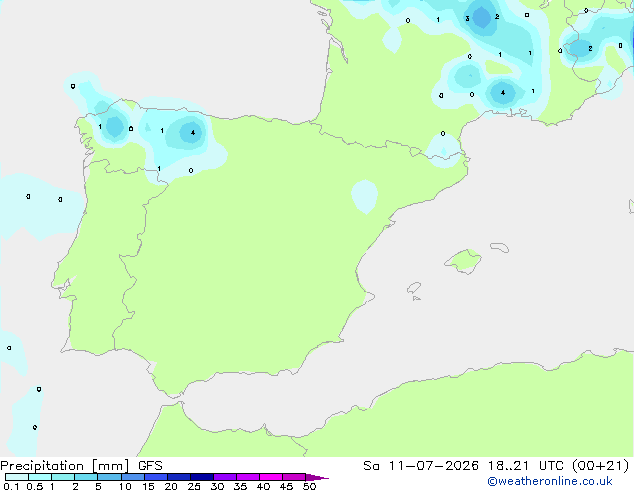
Task: Select the 0.5–1 mm legend color swatch
Action: click(40, 477)
